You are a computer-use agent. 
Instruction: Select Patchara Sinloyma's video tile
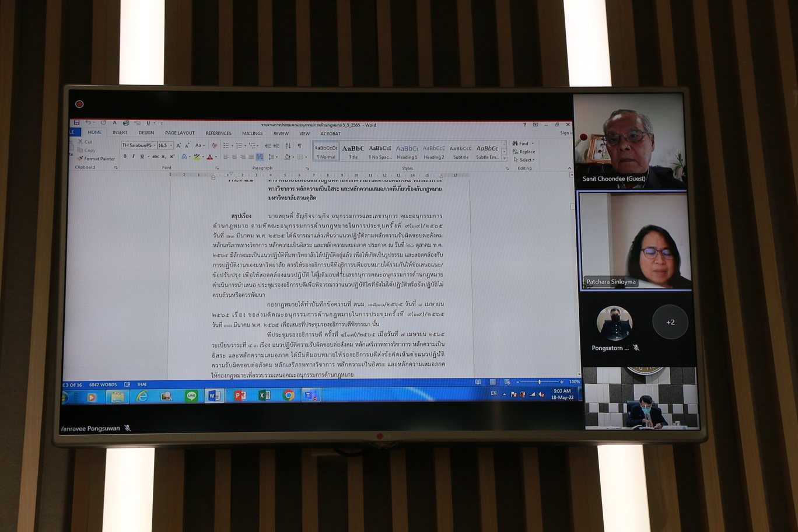635,241
